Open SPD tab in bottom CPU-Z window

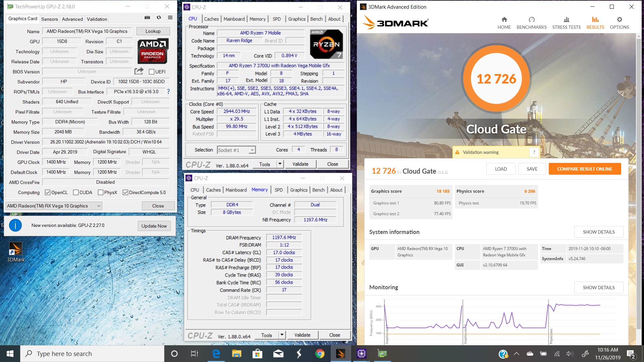tap(279, 190)
